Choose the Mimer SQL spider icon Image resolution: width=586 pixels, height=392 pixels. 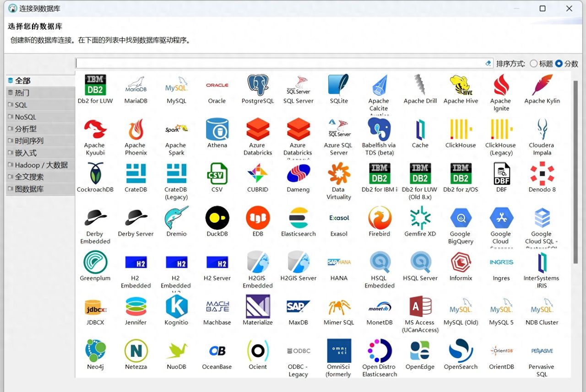(x=339, y=307)
